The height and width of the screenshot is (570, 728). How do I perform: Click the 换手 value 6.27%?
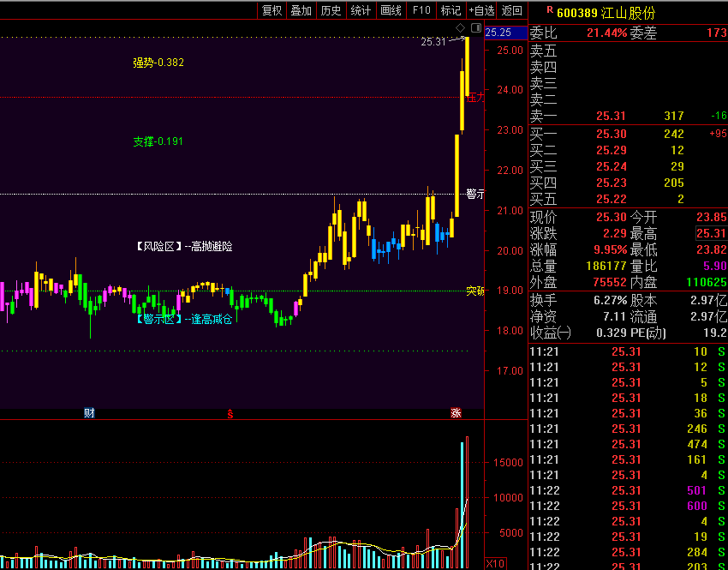(x=610, y=300)
